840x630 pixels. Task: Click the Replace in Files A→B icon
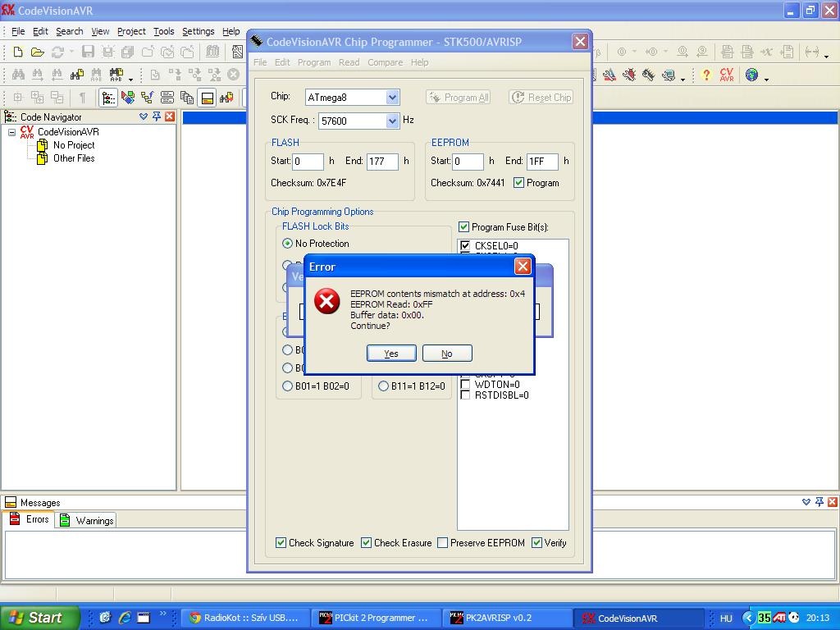click(116, 75)
